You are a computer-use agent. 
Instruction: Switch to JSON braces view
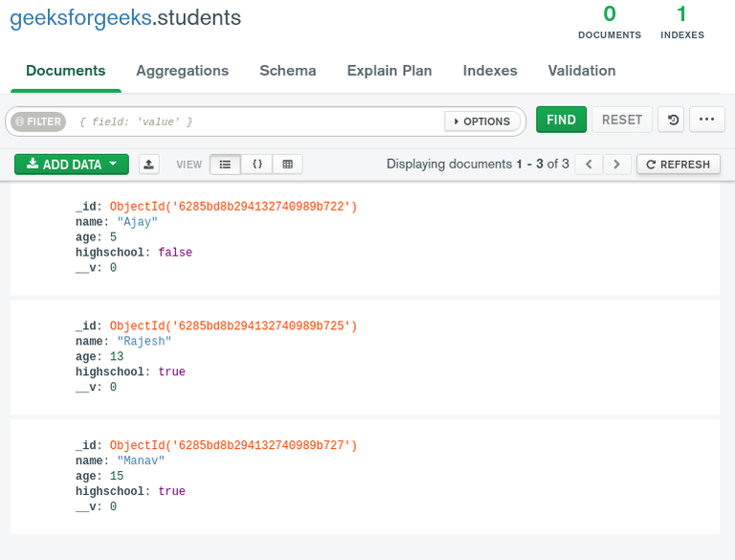[x=256, y=165]
